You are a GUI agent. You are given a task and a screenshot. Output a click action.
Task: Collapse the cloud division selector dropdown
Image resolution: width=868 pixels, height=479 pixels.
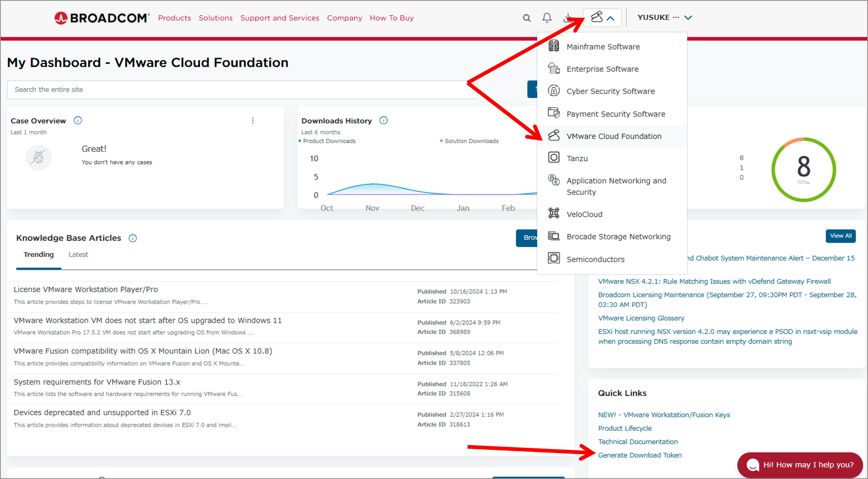(x=603, y=18)
